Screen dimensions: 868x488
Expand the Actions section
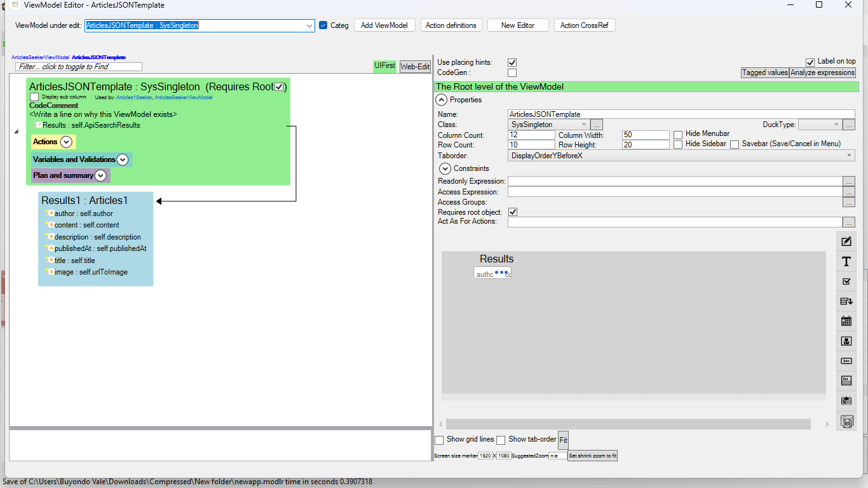point(65,142)
